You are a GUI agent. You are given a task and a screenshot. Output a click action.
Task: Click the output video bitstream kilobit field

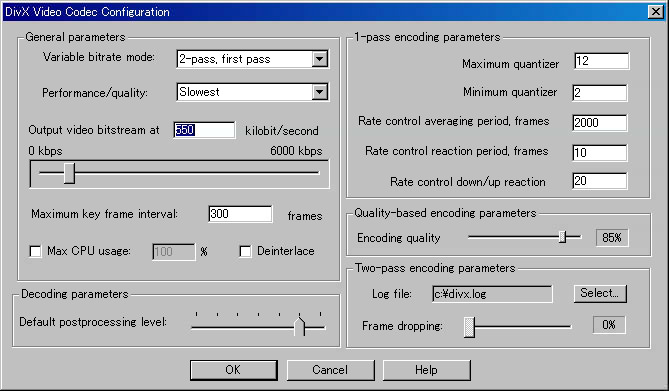(204, 130)
